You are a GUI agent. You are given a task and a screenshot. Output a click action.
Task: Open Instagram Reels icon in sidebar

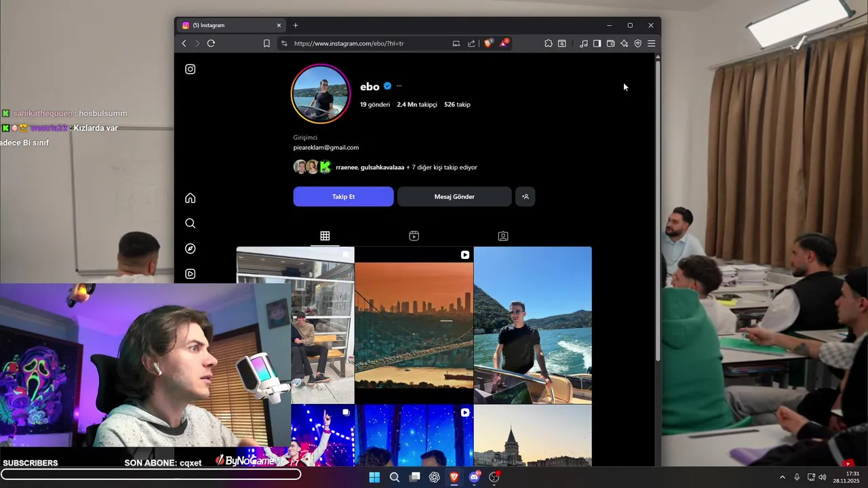click(191, 274)
